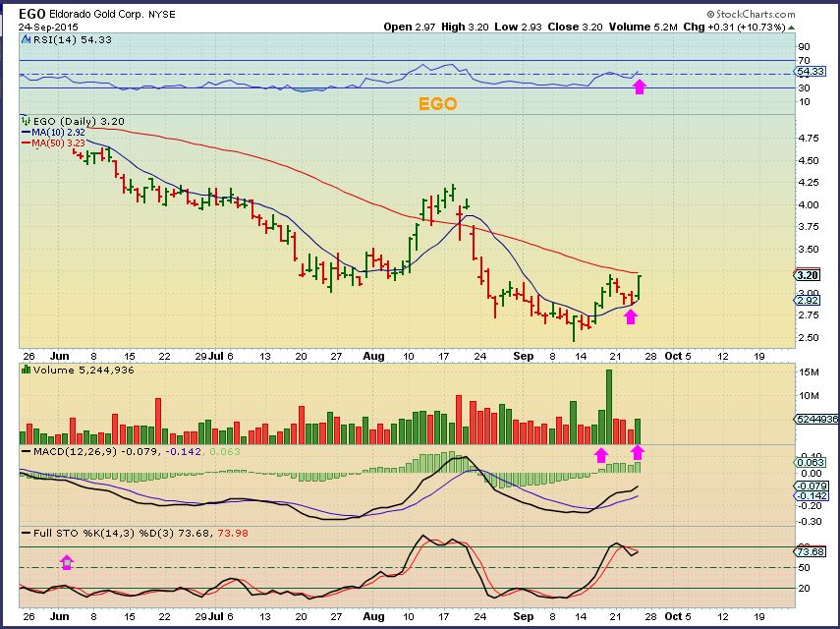The height and width of the screenshot is (629, 840).
Task: Click the boxed 73.68 stochastic axis tag
Action: pos(811,551)
